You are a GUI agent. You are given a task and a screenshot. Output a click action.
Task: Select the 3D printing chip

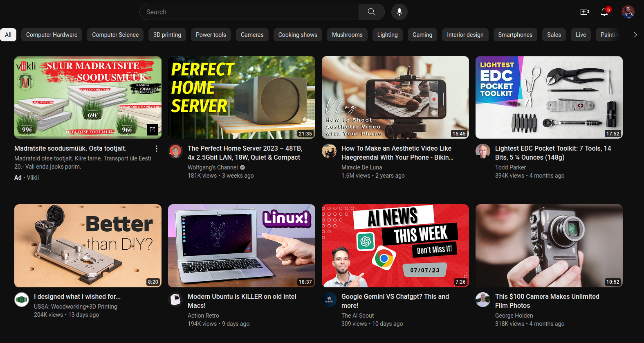[x=167, y=35]
